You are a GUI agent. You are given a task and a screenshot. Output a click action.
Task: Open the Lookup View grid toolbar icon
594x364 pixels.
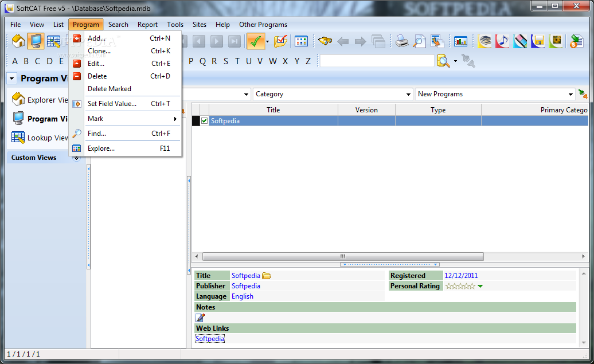tap(53, 41)
